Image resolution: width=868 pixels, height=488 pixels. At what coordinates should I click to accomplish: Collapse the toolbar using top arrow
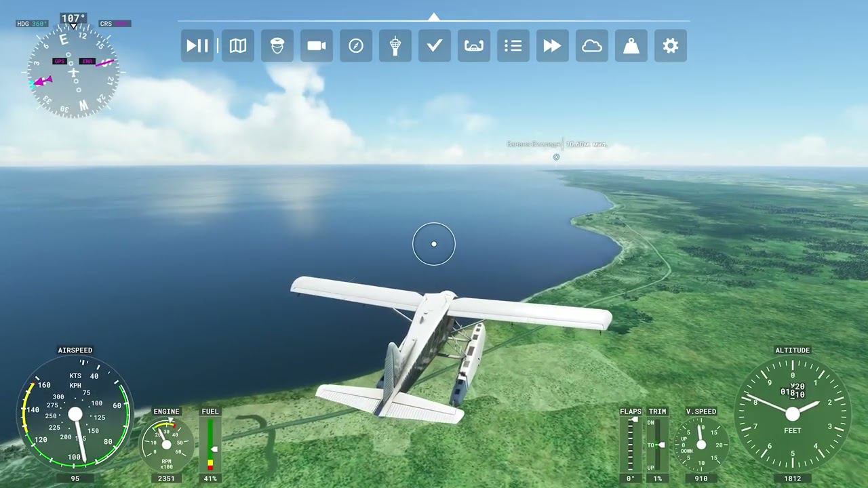(x=434, y=16)
